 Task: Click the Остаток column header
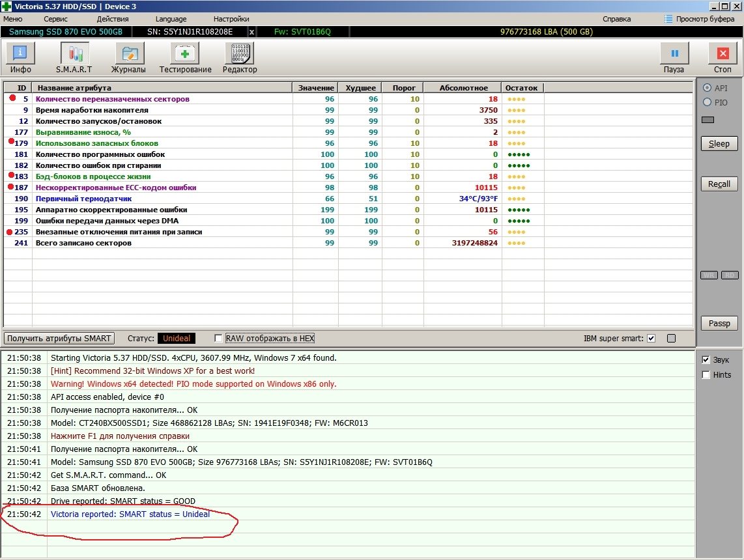[x=522, y=88]
